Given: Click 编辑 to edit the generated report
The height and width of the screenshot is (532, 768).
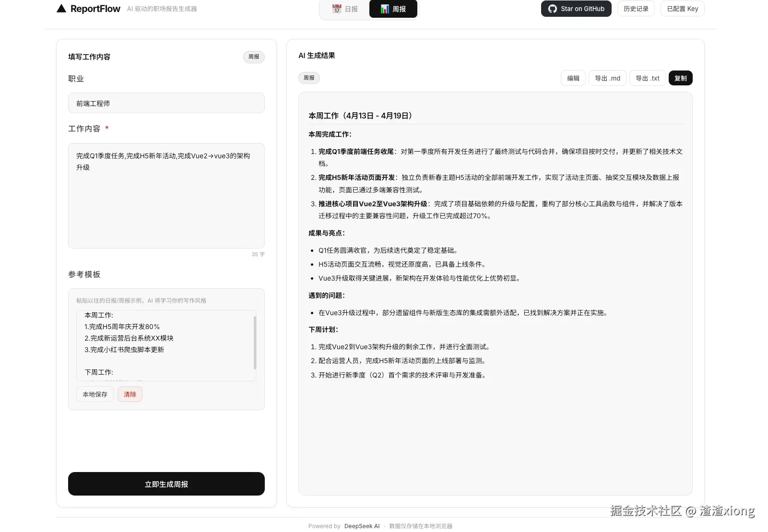Looking at the screenshot, I should click(x=573, y=78).
